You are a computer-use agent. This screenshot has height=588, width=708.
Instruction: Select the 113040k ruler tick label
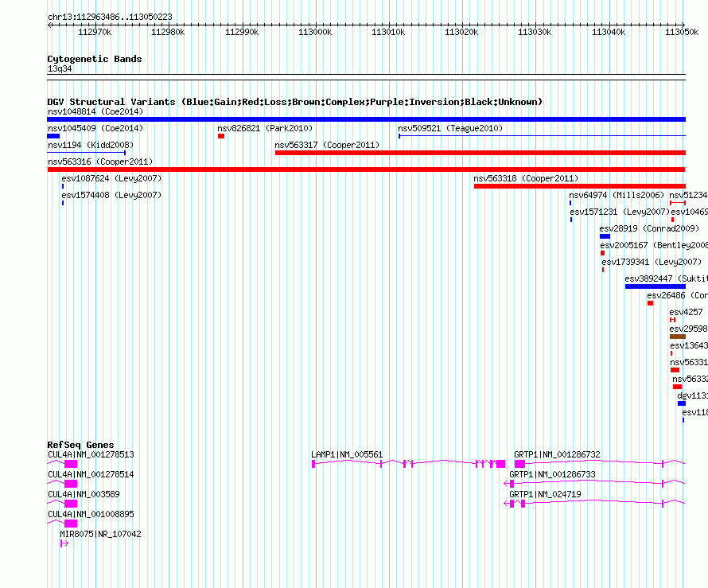coord(609,32)
